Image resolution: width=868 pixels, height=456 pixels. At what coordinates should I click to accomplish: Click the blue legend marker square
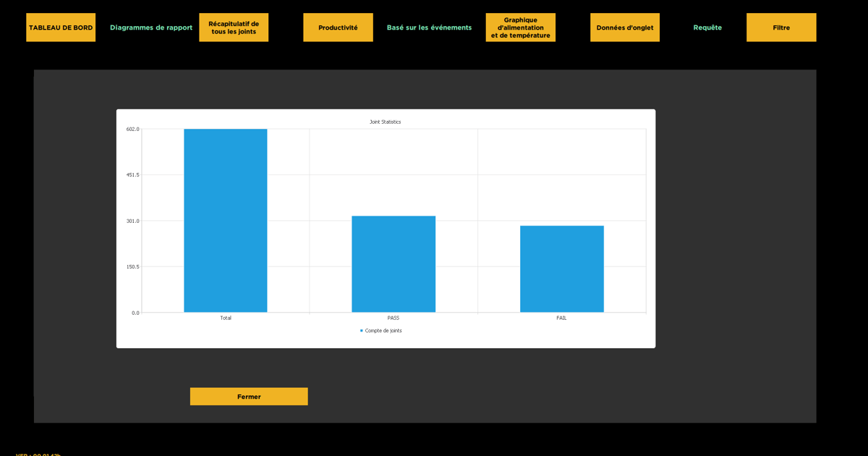362,331
